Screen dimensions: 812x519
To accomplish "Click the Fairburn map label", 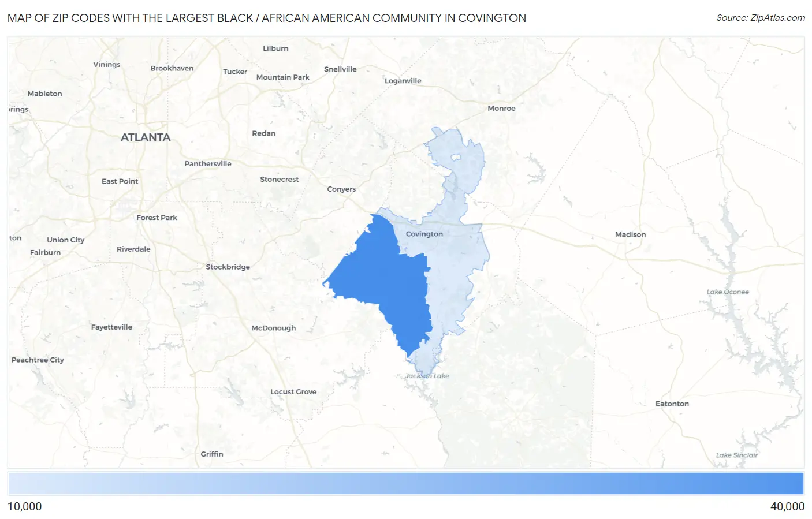I will 46,253.
